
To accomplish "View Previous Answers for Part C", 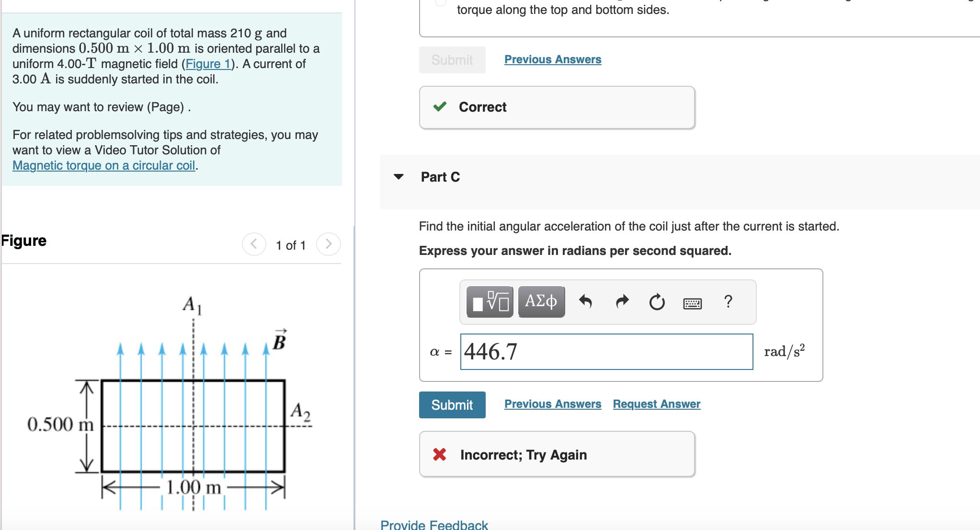I will (553, 404).
